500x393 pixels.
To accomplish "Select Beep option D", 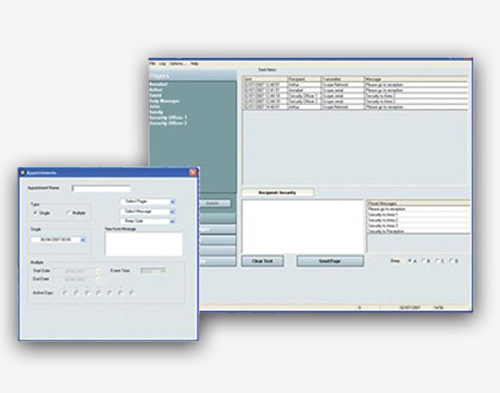I will (x=451, y=261).
